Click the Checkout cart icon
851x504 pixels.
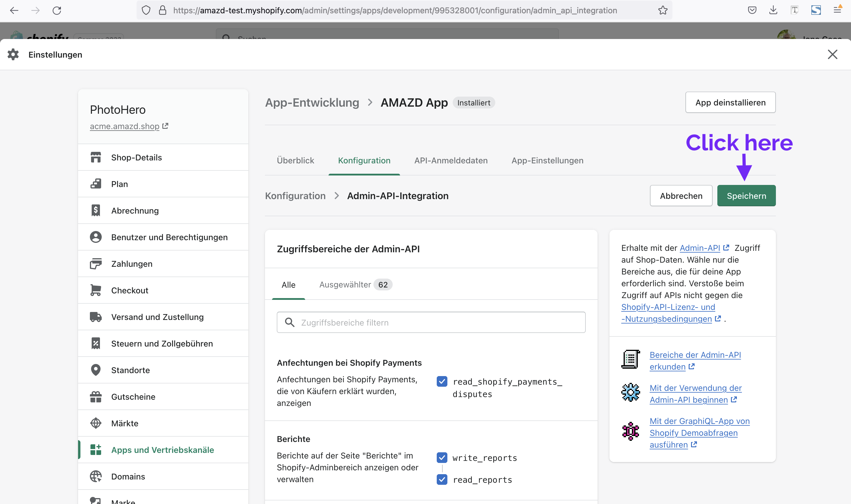click(96, 290)
